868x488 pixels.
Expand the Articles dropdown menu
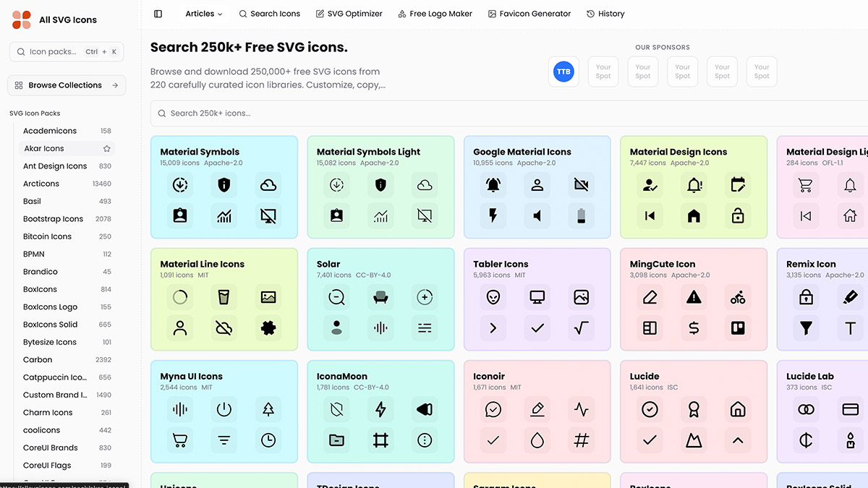pos(203,14)
